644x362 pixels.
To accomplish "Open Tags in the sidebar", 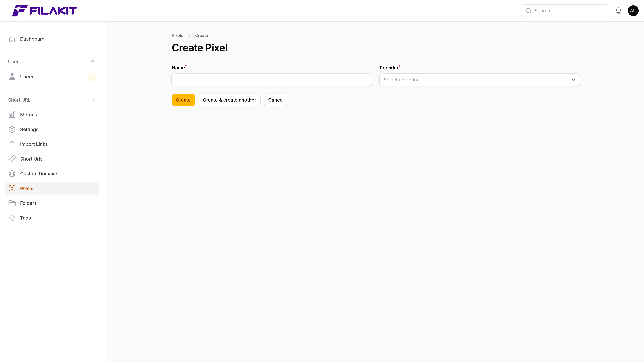I will click(x=52, y=218).
